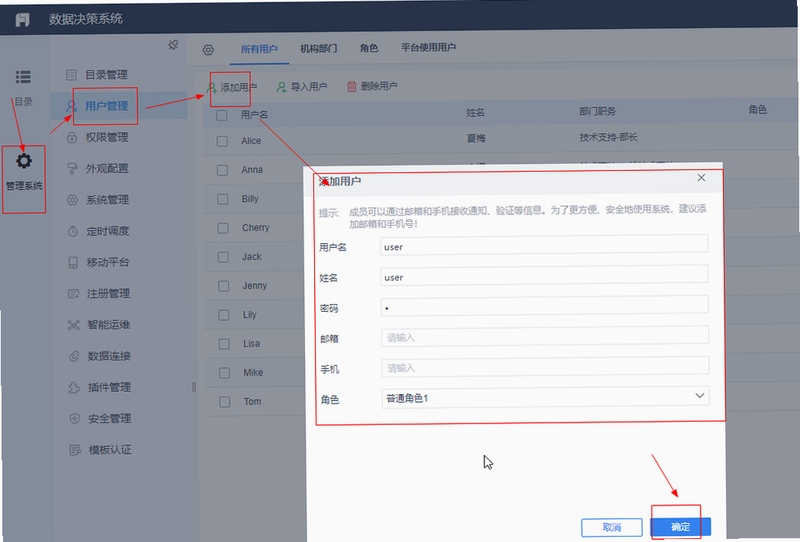The width and height of the screenshot is (800, 542).
Task: Open 系统管理 menu item
Action: click(x=107, y=200)
